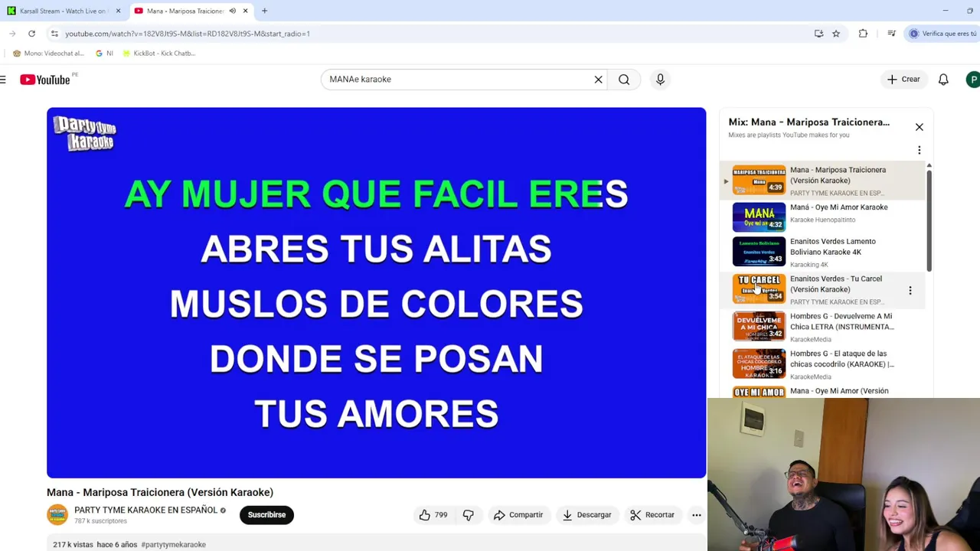Image resolution: width=980 pixels, height=551 pixels.
Task: Dislike the video with thumbs down
Action: 468,515
